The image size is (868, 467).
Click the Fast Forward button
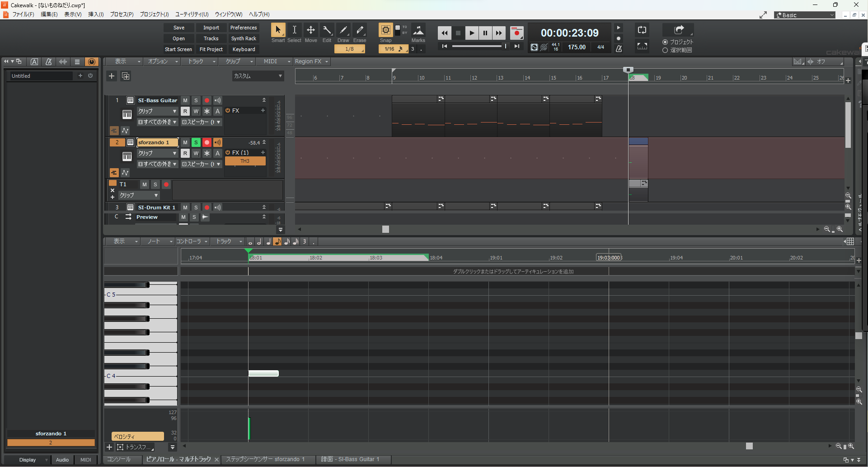point(499,33)
